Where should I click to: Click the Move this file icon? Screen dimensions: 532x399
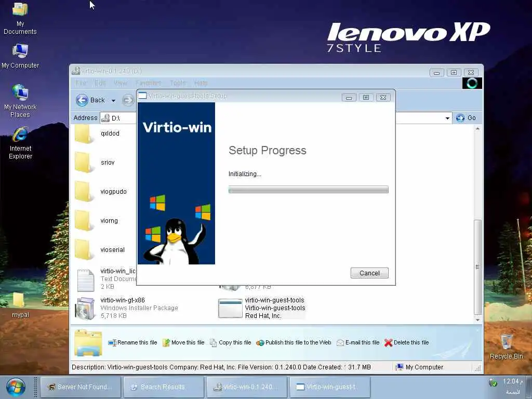(x=166, y=343)
